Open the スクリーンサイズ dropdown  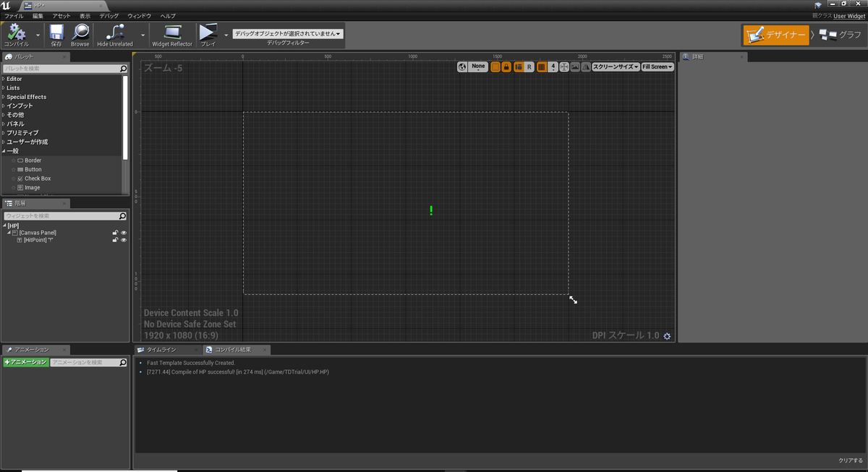pyautogui.click(x=616, y=66)
